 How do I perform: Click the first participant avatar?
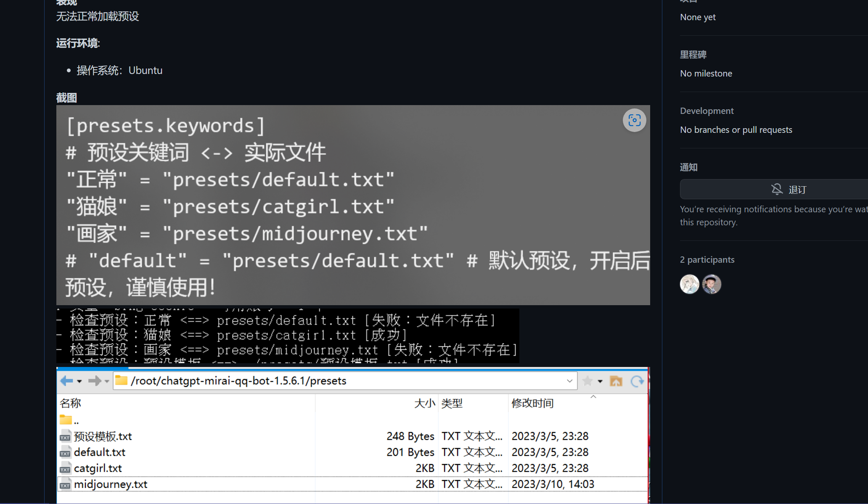pyautogui.click(x=689, y=284)
